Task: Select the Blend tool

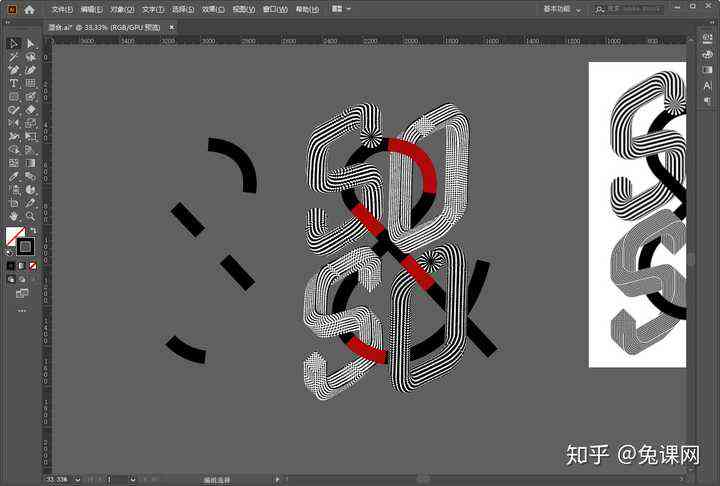Action: pyautogui.click(x=30, y=176)
